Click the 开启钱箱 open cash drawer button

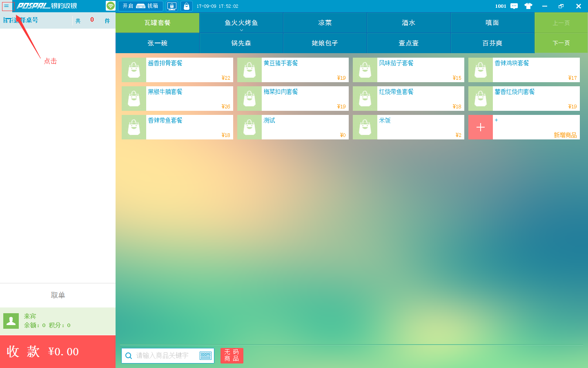pyautogui.click(x=140, y=6)
